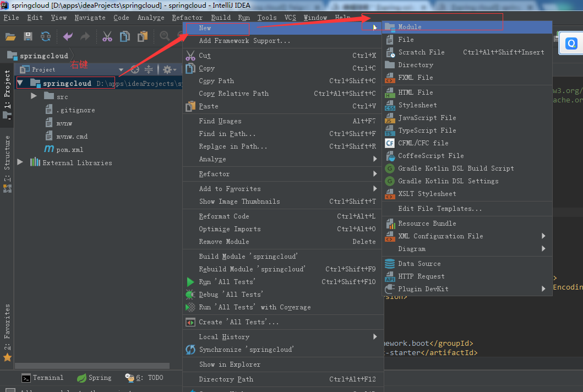
Task: Click the Open folder toolbar icon
Action: pos(10,36)
